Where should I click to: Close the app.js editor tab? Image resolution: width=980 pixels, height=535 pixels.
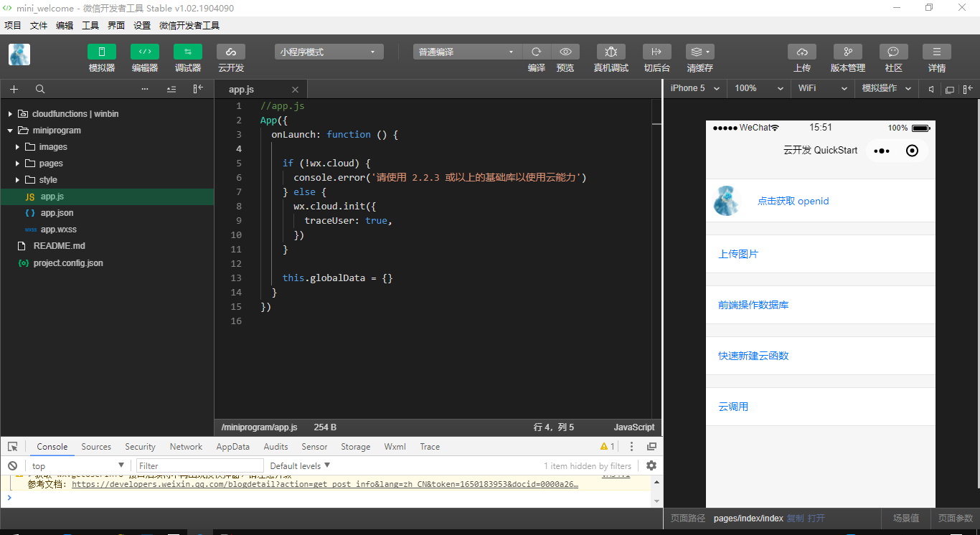point(295,90)
